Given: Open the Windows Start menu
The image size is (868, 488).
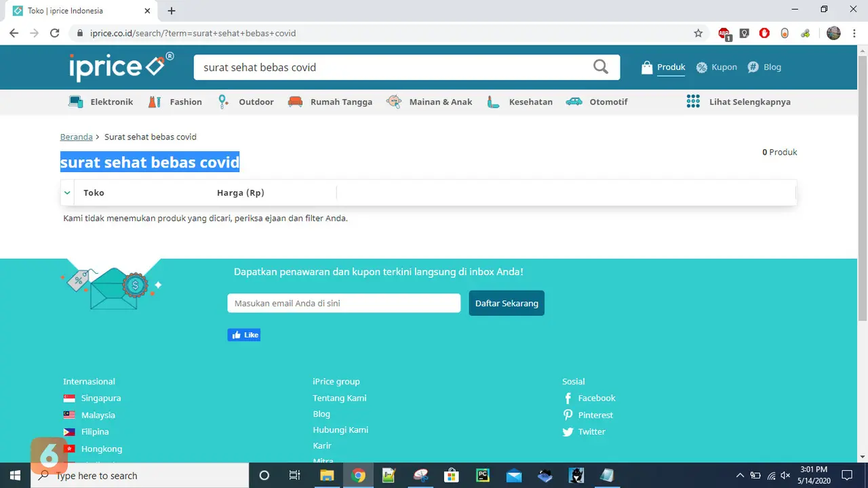Looking at the screenshot, I should pyautogui.click(x=15, y=475).
